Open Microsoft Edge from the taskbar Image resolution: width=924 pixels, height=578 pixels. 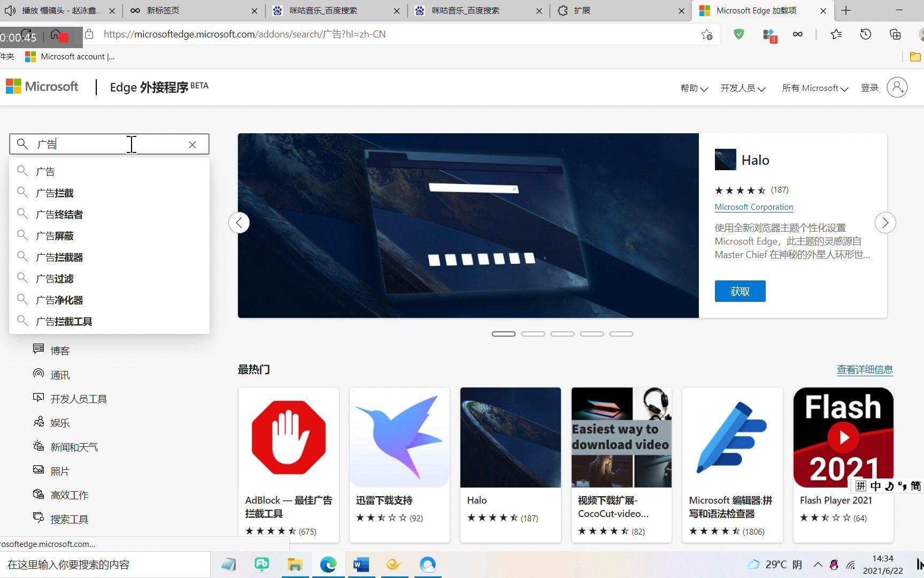(x=328, y=565)
